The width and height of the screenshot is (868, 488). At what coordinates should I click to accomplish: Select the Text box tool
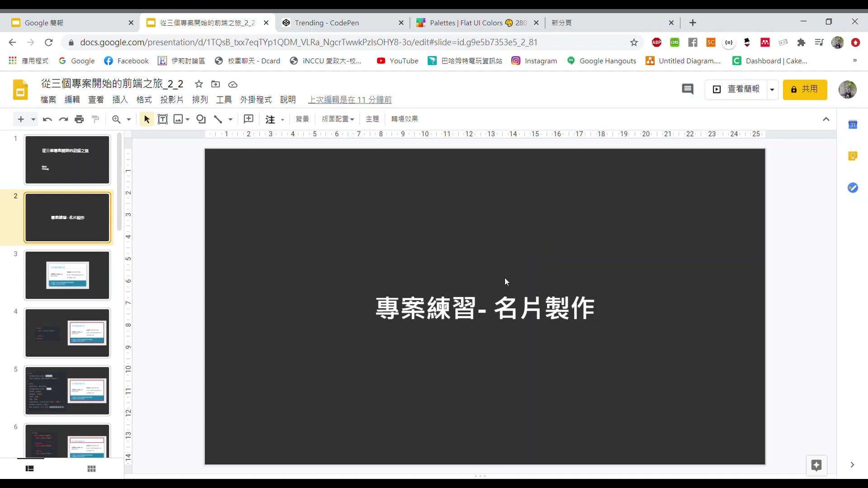163,119
